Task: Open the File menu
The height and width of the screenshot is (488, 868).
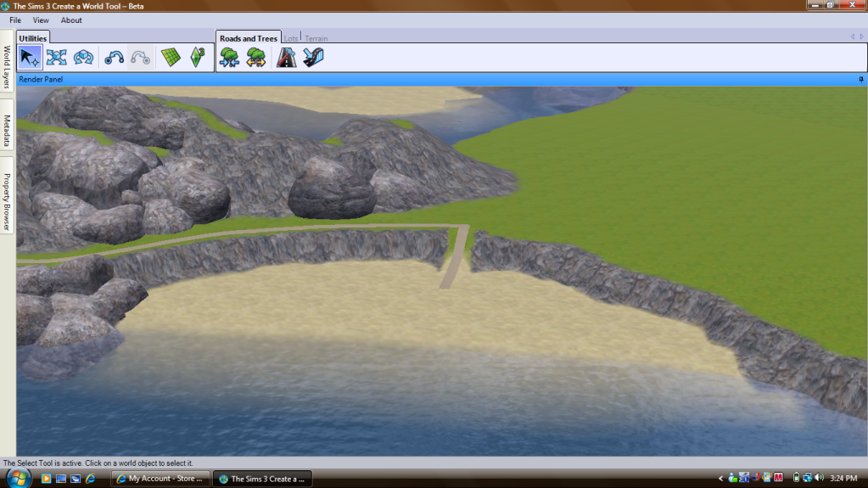Action: (15, 20)
